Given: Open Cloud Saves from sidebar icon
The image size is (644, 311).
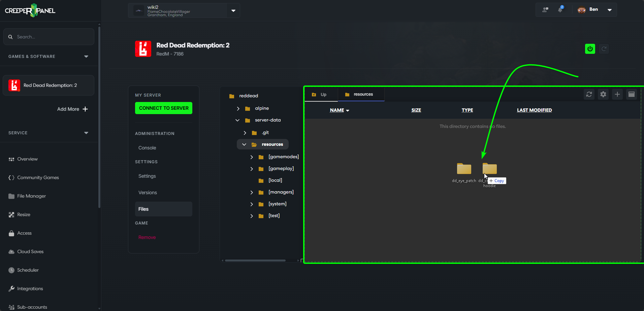Looking at the screenshot, I should click(x=30, y=251).
